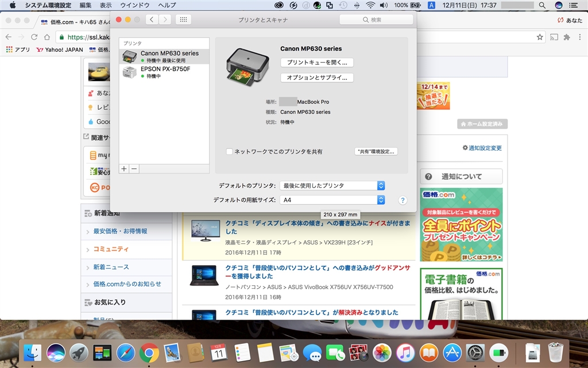Click the show all preferences grid icon

[183, 20]
